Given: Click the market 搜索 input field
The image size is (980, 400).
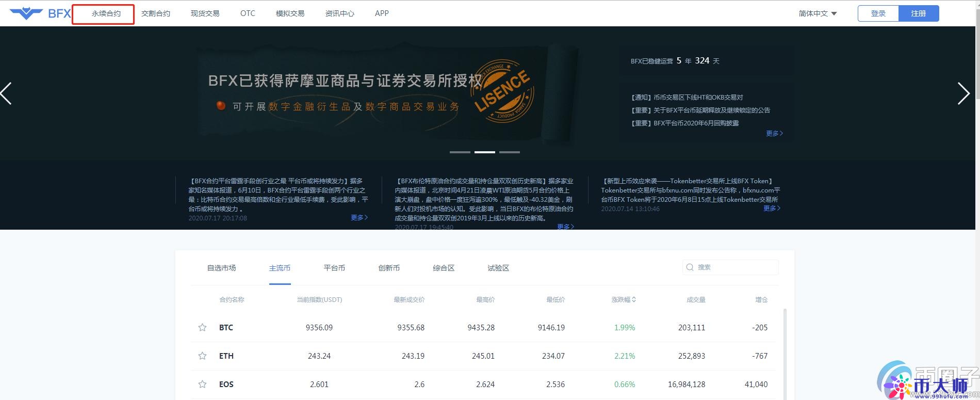Looking at the screenshot, I should (730, 267).
